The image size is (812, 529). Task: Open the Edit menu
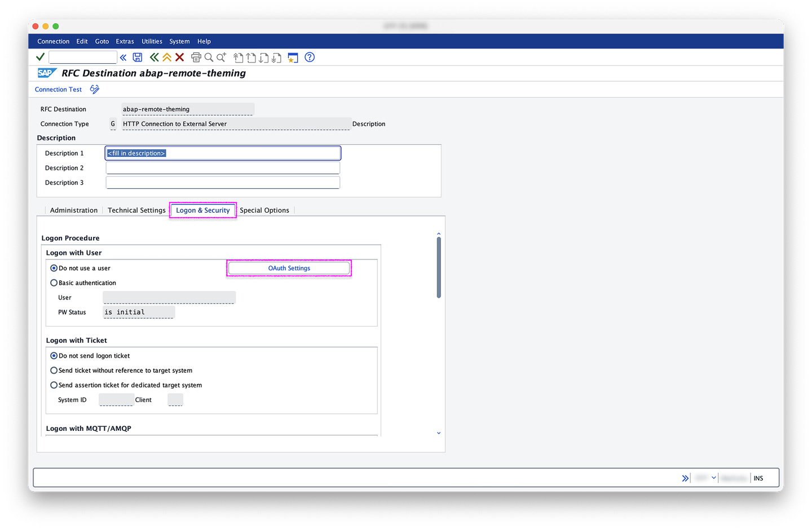coord(82,41)
